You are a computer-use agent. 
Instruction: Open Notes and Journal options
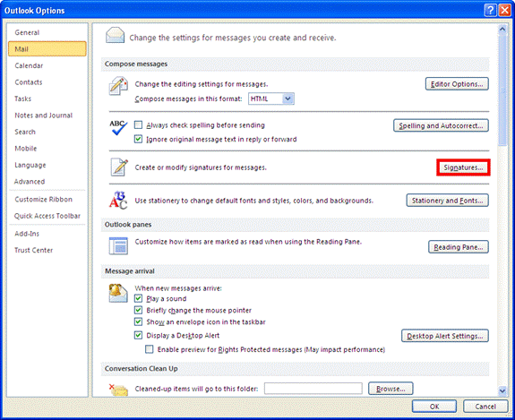coord(47,116)
